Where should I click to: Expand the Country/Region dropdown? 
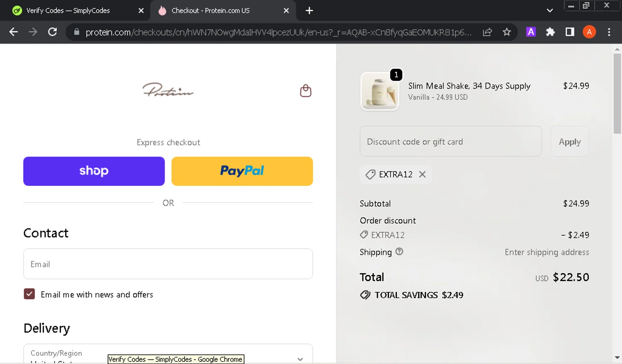(168, 354)
